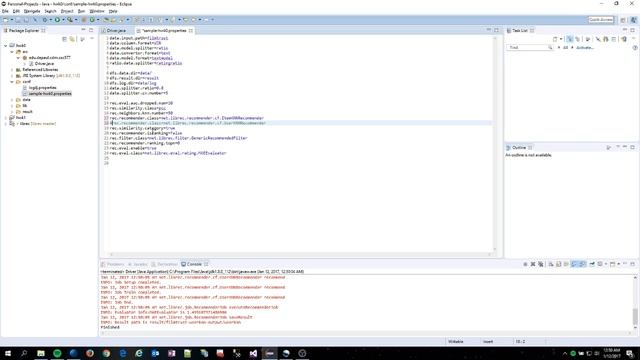Open the Problems tab
640x360 pixels.
pyautogui.click(x=113, y=264)
